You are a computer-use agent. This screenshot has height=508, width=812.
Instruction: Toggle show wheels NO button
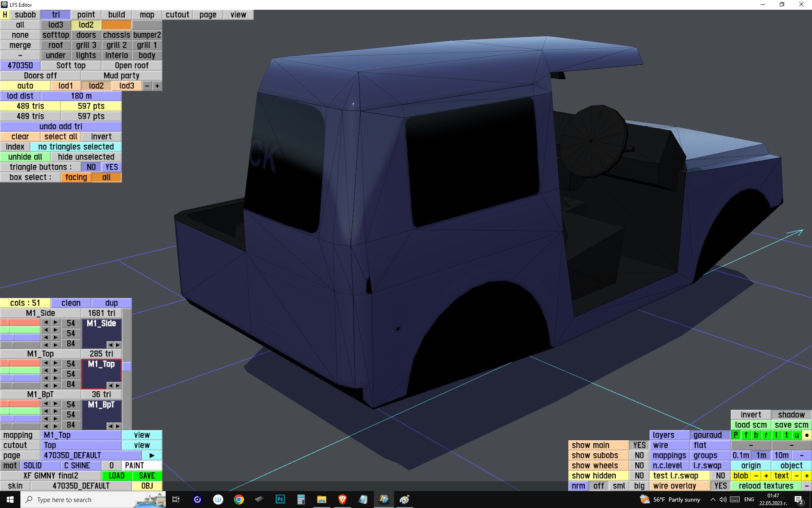639,466
